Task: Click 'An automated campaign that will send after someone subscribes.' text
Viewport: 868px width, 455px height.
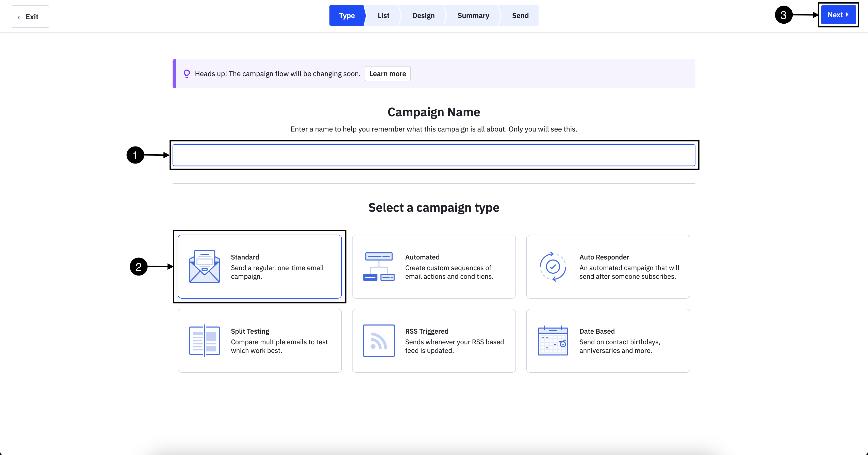Action: [x=629, y=272]
